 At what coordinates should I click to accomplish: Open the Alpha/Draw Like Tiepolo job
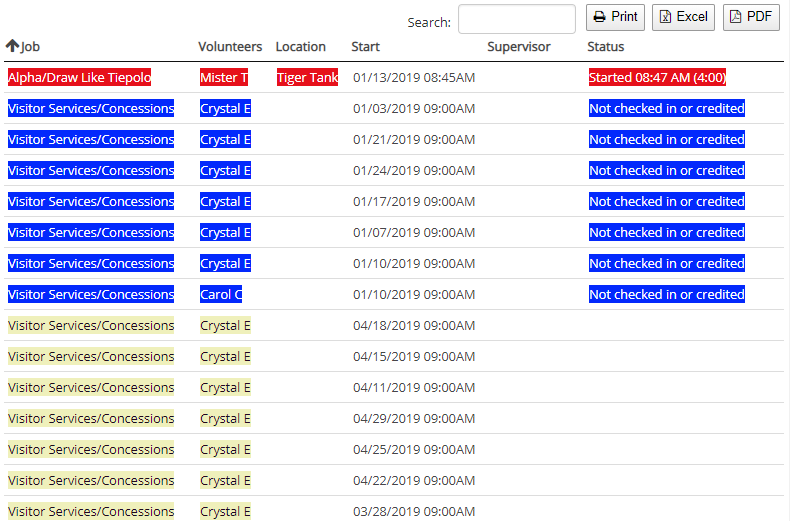pyautogui.click(x=79, y=78)
